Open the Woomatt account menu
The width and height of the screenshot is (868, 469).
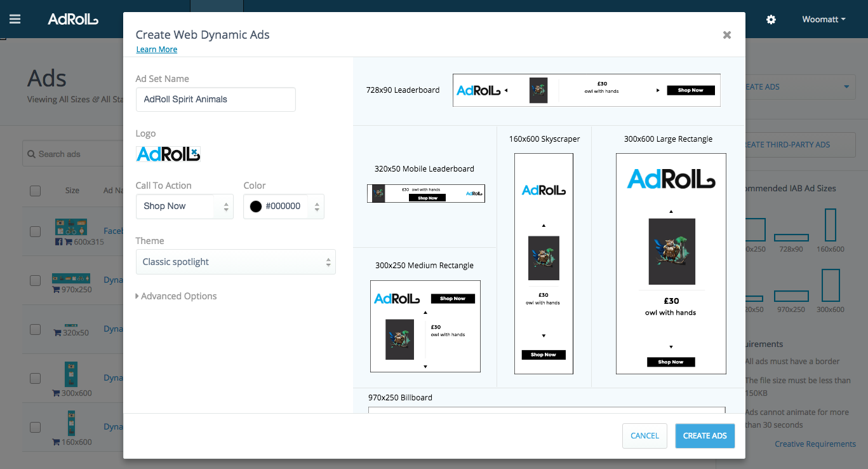click(x=824, y=20)
